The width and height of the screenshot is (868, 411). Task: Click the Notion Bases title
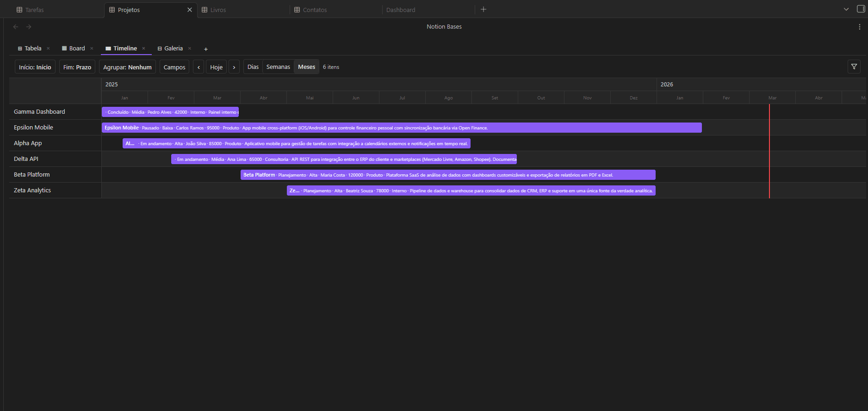(x=444, y=27)
